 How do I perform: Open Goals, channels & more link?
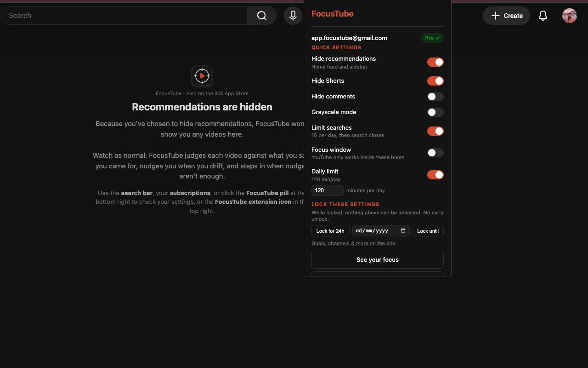point(353,243)
